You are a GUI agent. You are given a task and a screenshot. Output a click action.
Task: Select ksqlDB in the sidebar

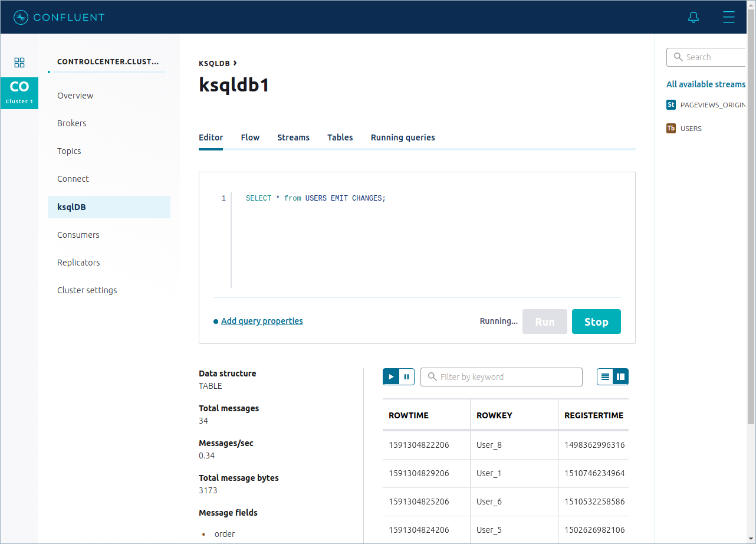pos(109,207)
